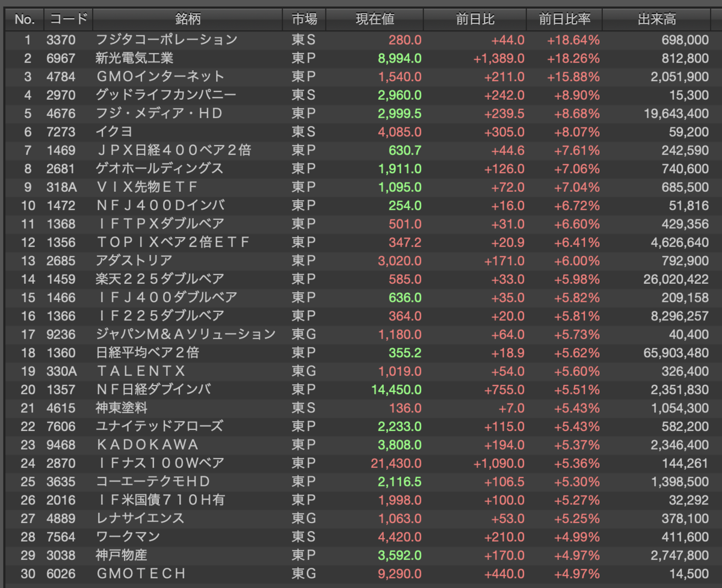The image size is (722, 588).
Task: Select VIX先物ETF row
Action: (361, 187)
